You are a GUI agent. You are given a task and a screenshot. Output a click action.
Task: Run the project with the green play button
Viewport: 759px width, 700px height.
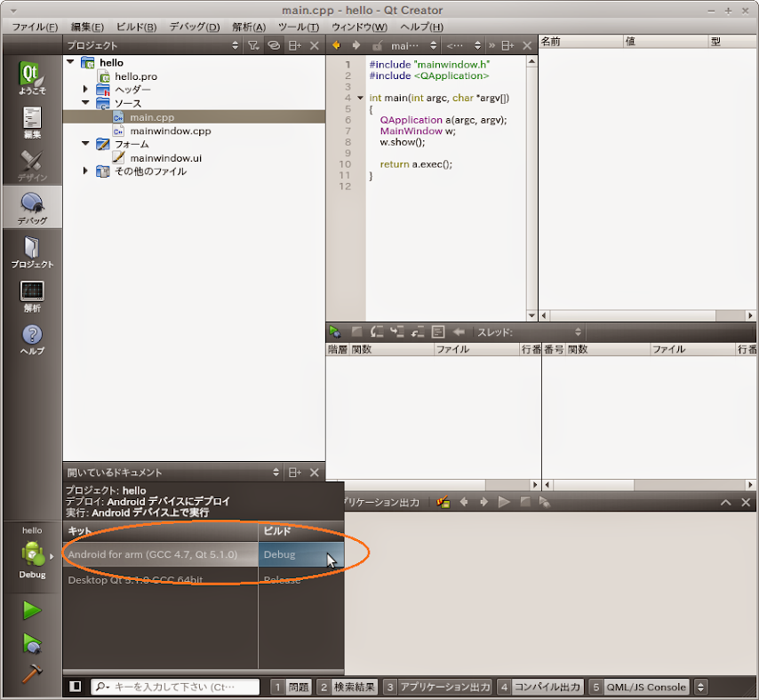tap(32, 610)
